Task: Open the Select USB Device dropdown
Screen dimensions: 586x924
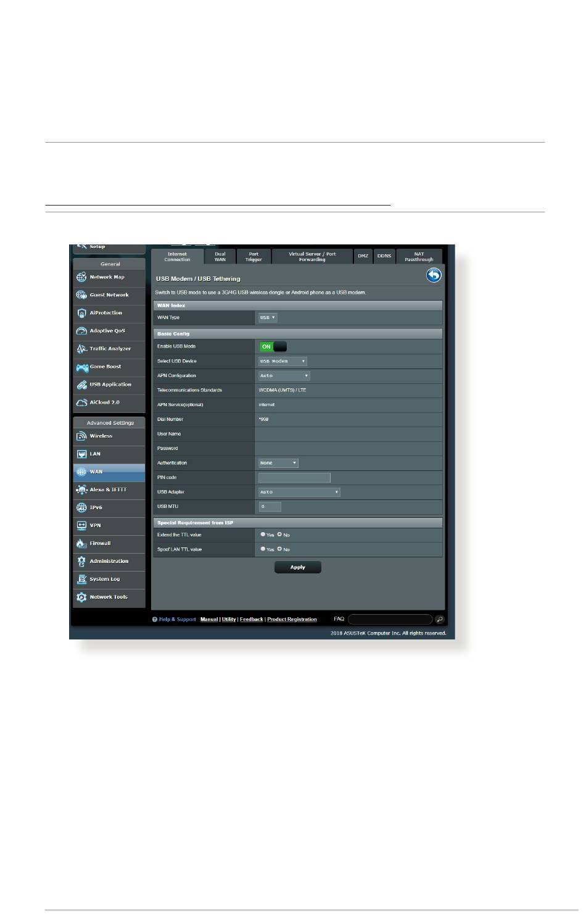Action: click(x=283, y=361)
